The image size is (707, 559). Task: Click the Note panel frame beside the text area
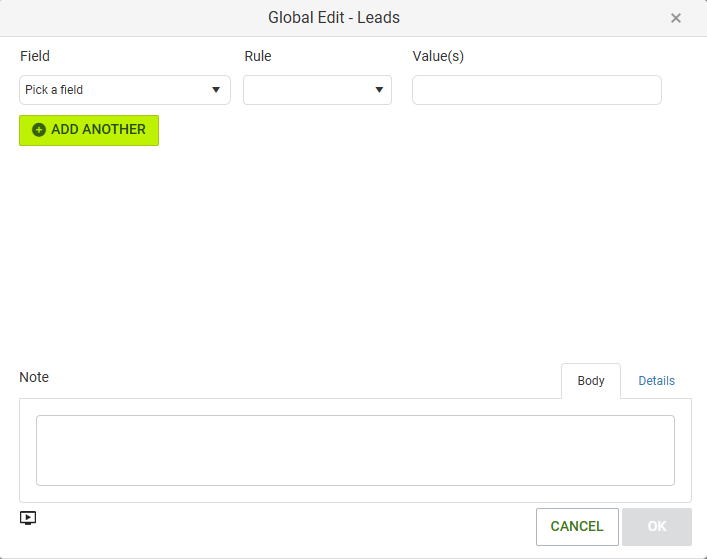(x=28, y=450)
